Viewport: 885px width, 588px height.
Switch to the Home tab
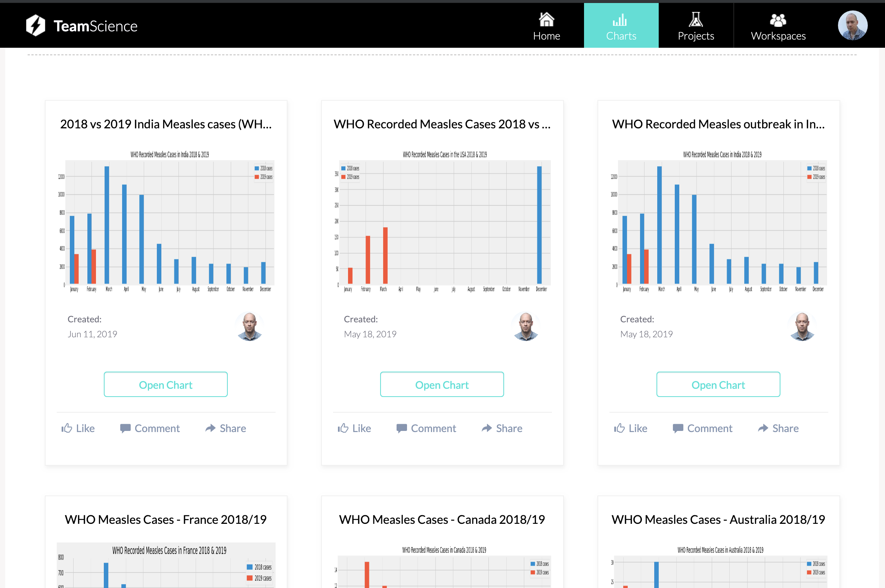point(546,25)
